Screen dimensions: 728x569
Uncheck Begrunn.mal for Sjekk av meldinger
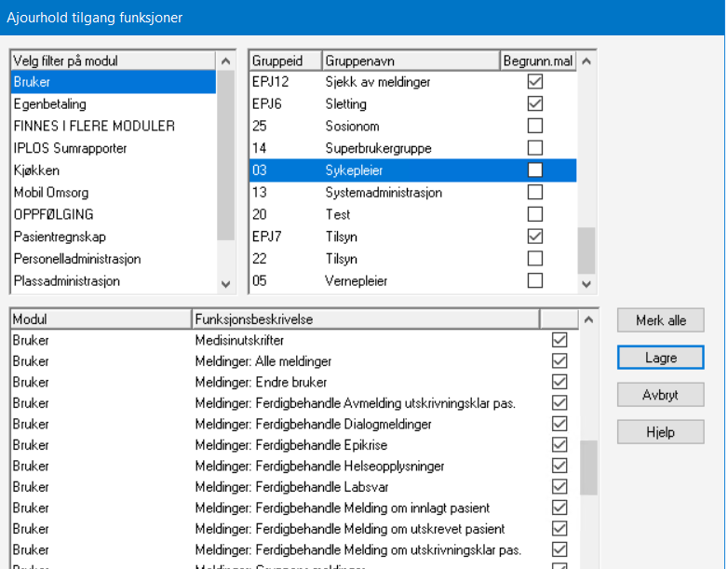535,82
